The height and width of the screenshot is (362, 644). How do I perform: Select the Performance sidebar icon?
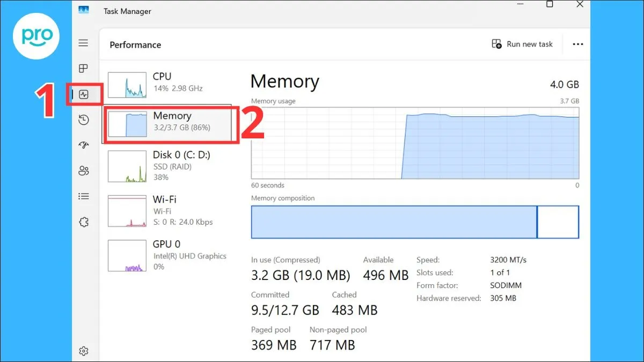coord(84,94)
